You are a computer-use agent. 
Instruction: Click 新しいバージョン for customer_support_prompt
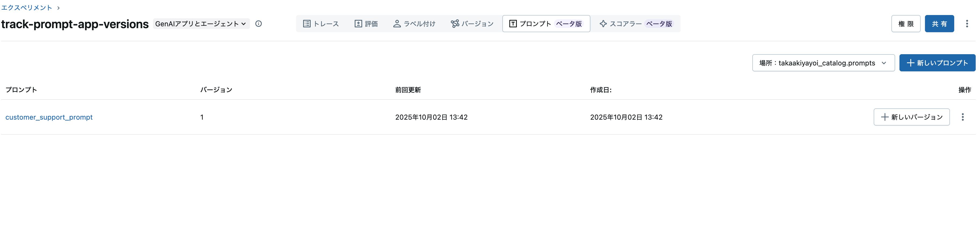[912, 117]
